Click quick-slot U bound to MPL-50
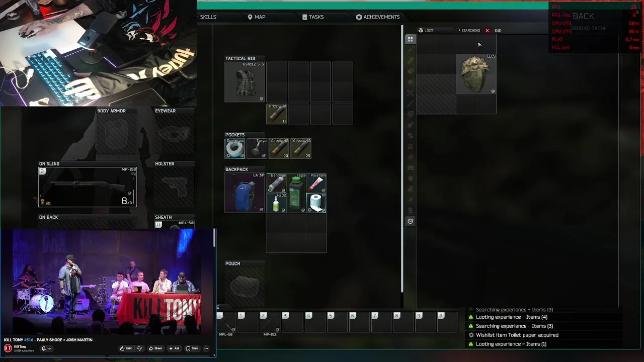The height and width of the screenshot is (362, 644). [x=226, y=322]
